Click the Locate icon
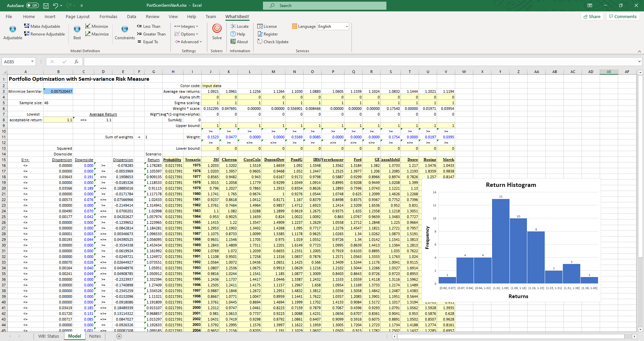644x341 pixels. point(233,26)
